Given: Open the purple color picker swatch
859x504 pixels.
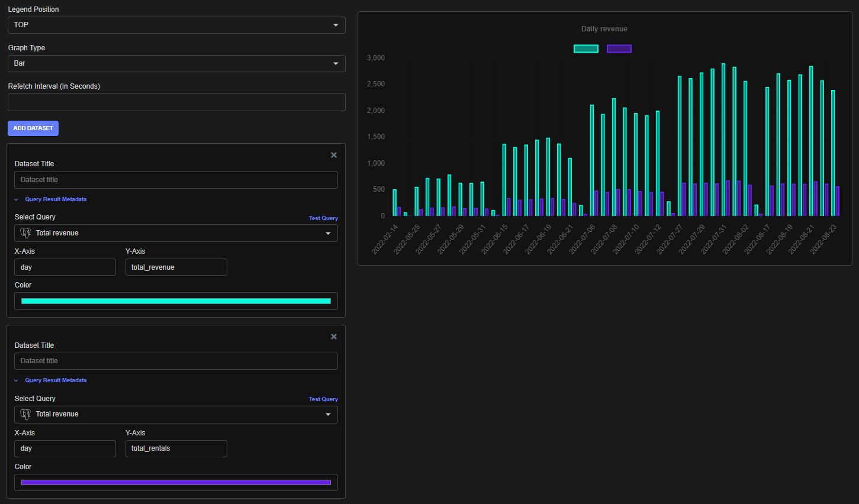Looking at the screenshot, I should (176, 482).
